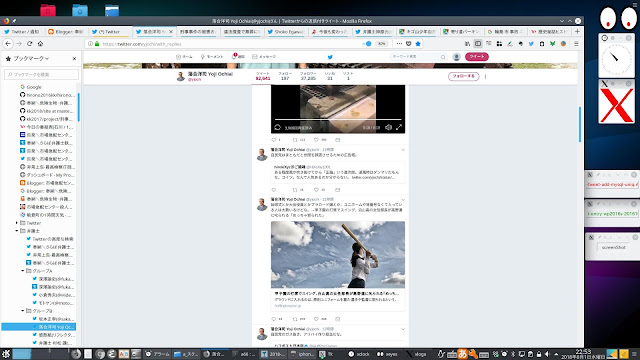Switch to the 刑事事件 tab
This screenshot has width=640, height=360.
tap(198, 31)
